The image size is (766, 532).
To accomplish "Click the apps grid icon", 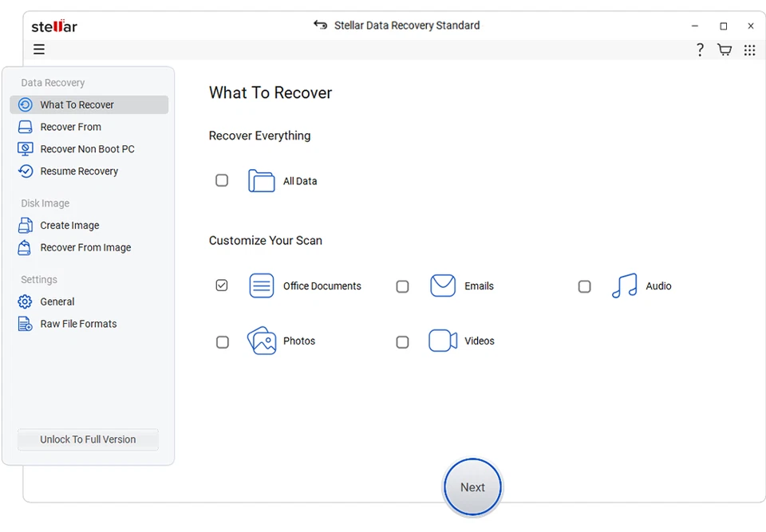I will click(750, 49).
